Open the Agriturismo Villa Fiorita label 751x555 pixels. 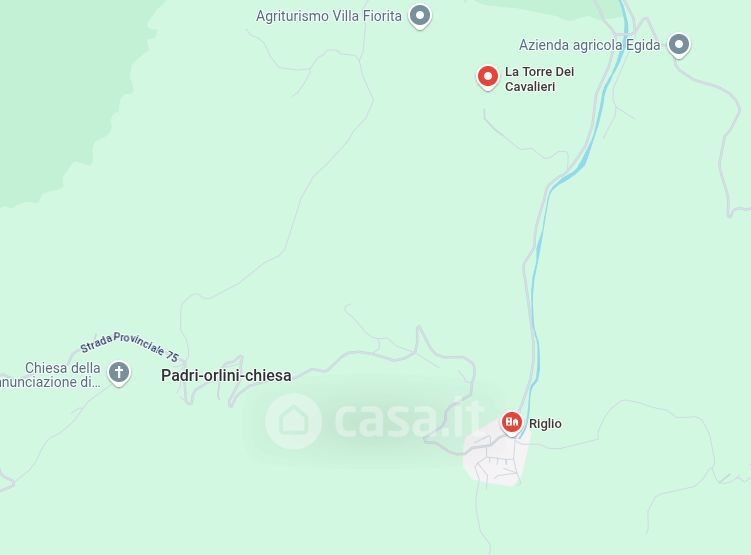[x=329, y=16]
